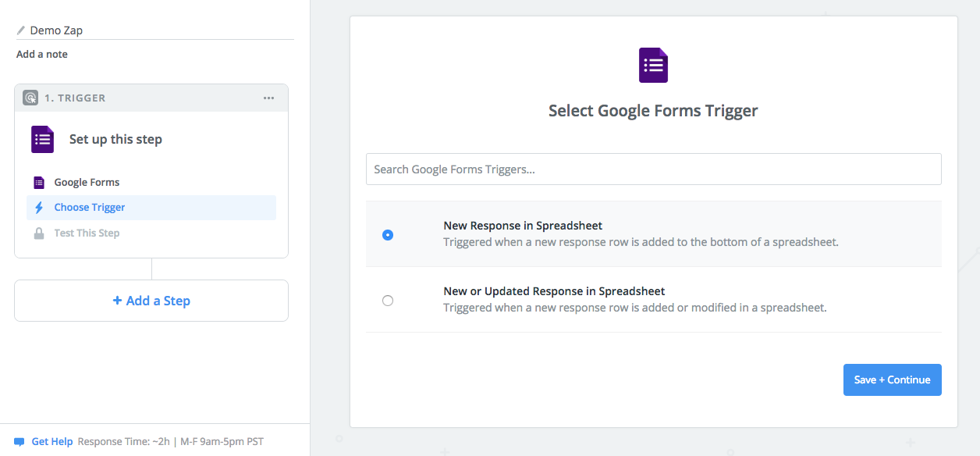The height and width of the screenshot is (456, 980).
Task: Open the Test This Step item
Action: (151, 233)
